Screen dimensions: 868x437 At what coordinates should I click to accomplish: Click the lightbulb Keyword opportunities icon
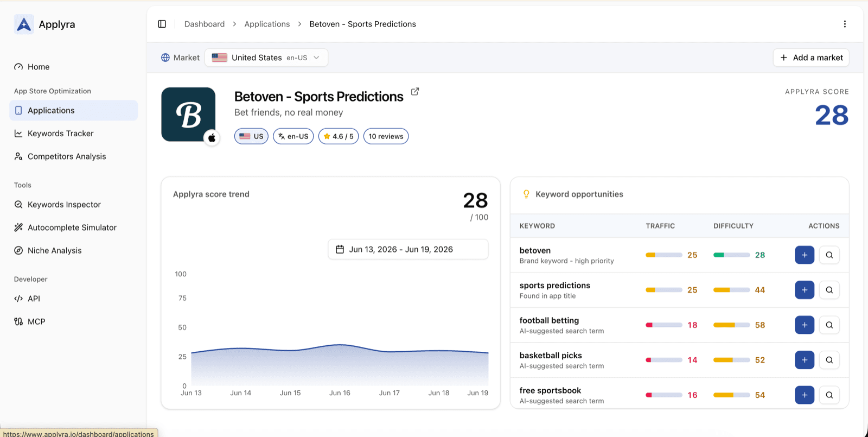pyautogui.click(x=526, y=194)
